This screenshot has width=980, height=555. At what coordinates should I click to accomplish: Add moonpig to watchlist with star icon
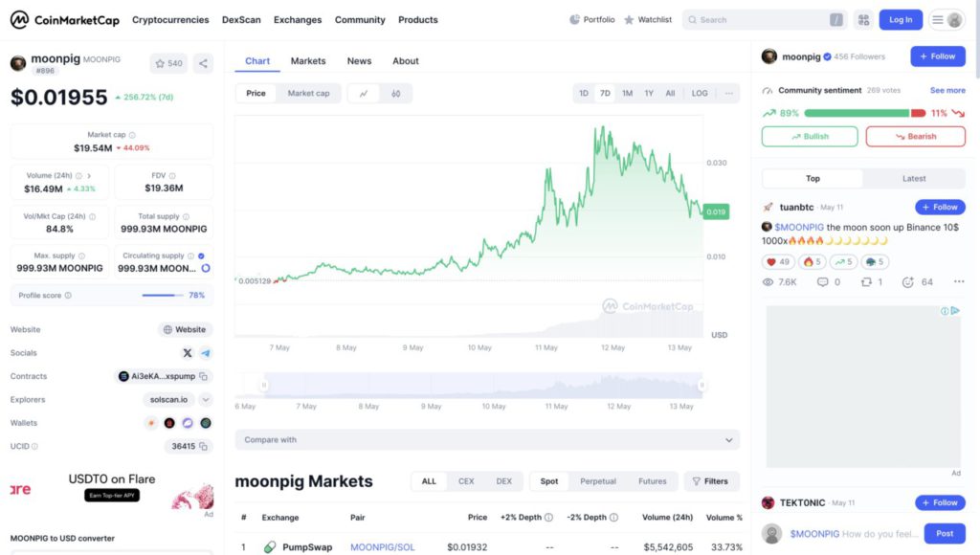[x=168, y=63]
